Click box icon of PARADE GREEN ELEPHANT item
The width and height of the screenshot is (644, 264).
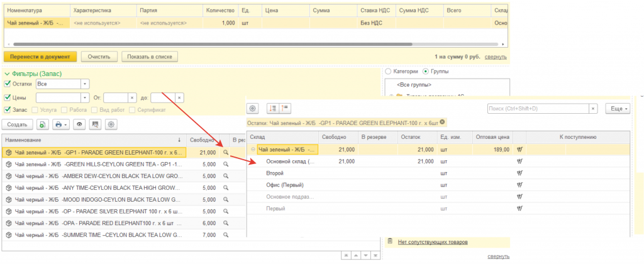[8, 153]
